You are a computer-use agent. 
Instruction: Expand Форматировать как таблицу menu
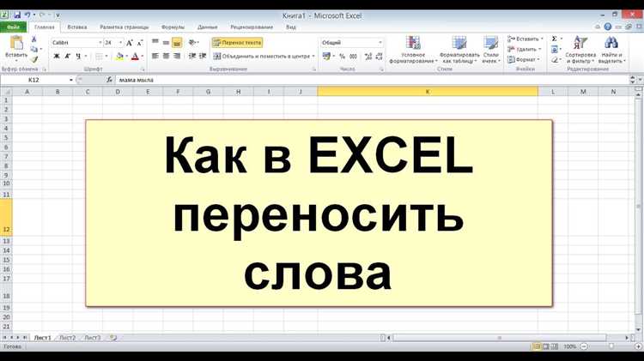pos(459,50)
